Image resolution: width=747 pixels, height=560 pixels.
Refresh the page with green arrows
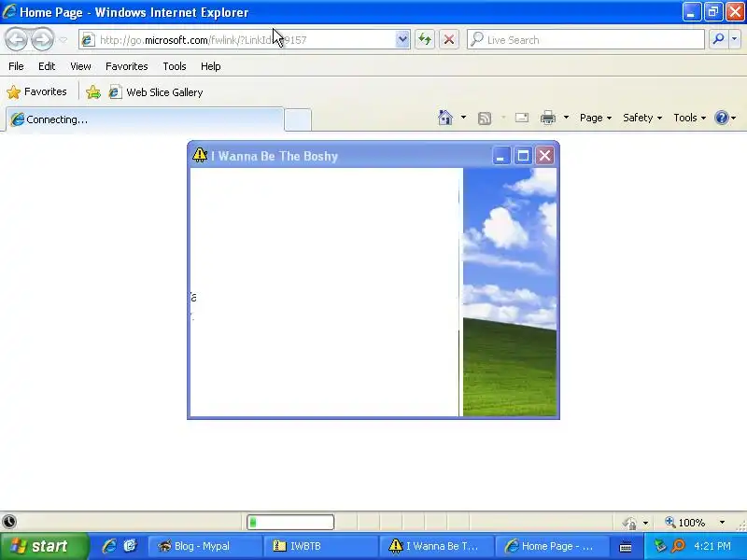point(425,40)
